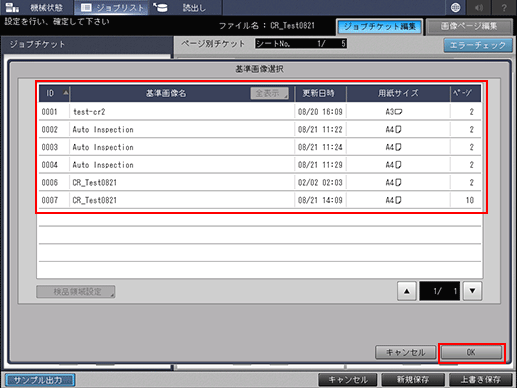Select the 画像ページ編集 tab
The width and height of the screenshot is (517, 388).
pos(469,26)
